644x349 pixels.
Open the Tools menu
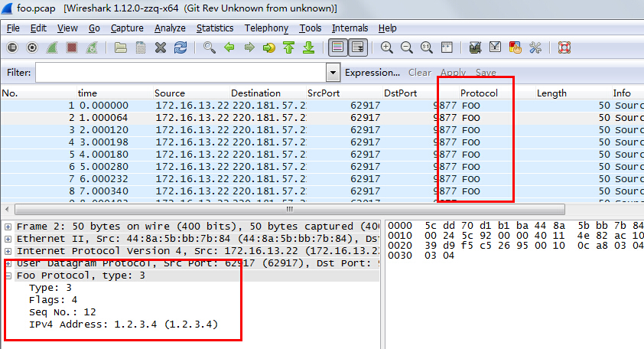[310, 28]
